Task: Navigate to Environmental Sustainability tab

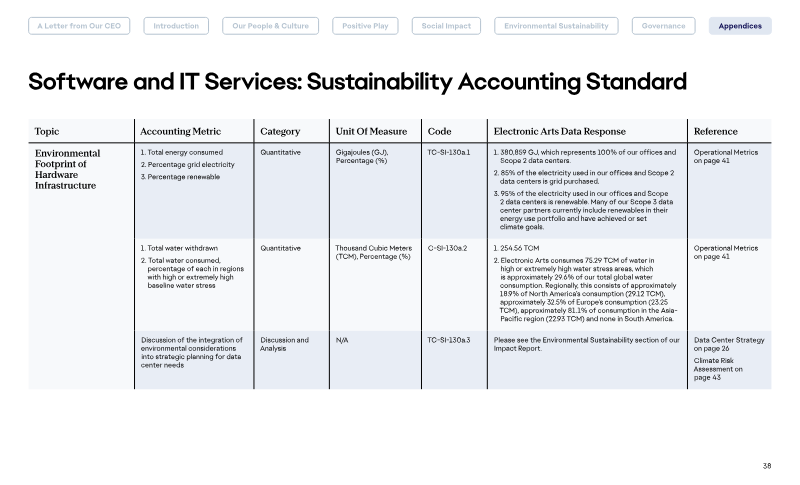Action: [556, 26]
